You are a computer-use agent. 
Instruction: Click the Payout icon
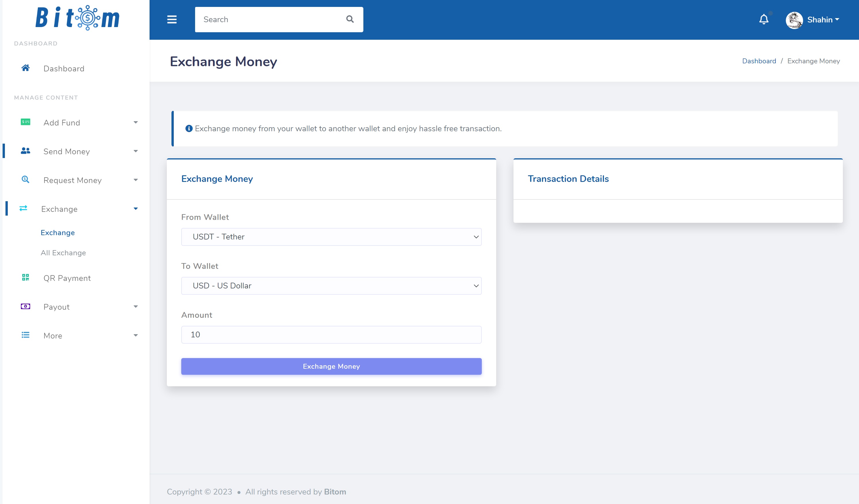24,307
